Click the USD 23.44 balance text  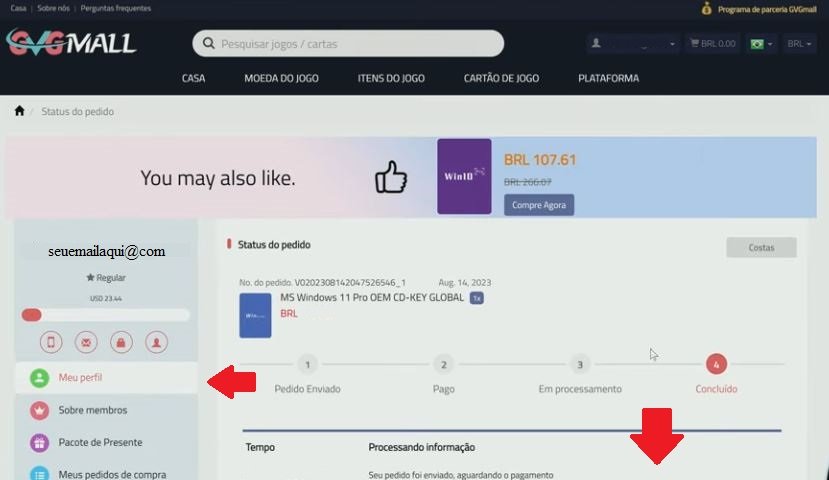coord(106,299)
